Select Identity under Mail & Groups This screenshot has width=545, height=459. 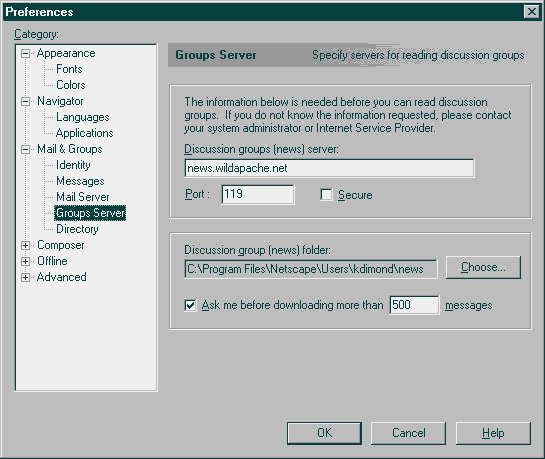(73, 165)
